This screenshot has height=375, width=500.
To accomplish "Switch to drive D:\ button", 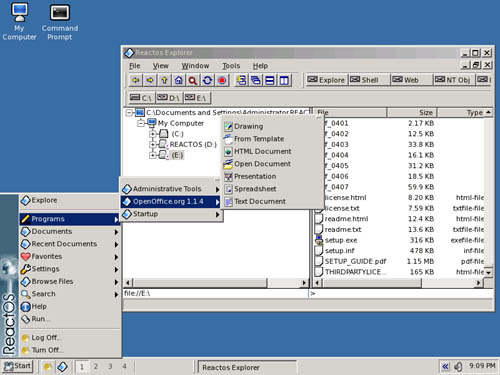I will 169,98.
